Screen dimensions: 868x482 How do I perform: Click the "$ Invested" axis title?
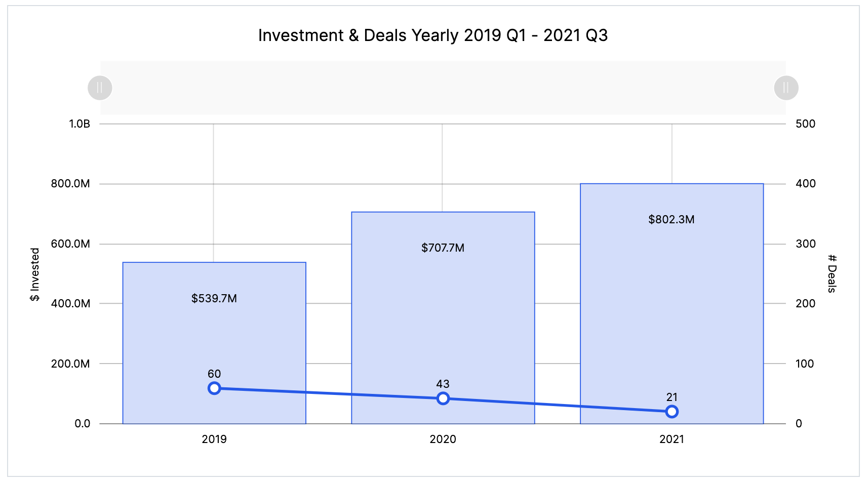(x=34, y=274)
